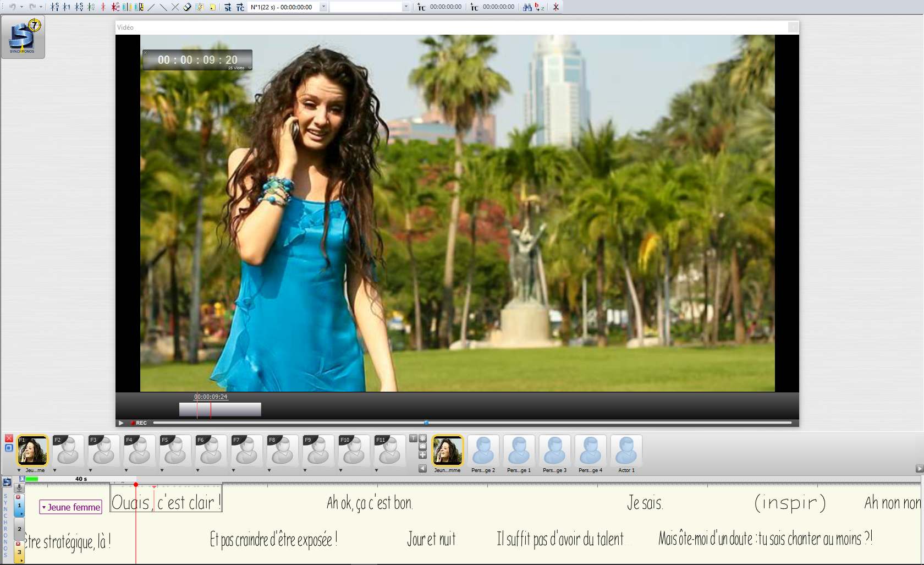Click the crossed lines icon in toolbar
Viewport: 924px width, 565px height.
click(175, 7)
